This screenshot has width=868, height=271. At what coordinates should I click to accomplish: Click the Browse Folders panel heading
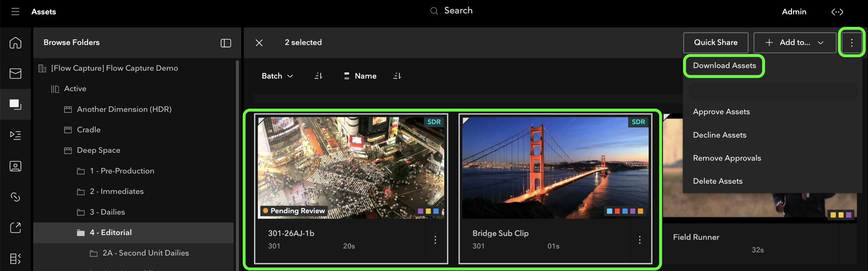[71, 43]
